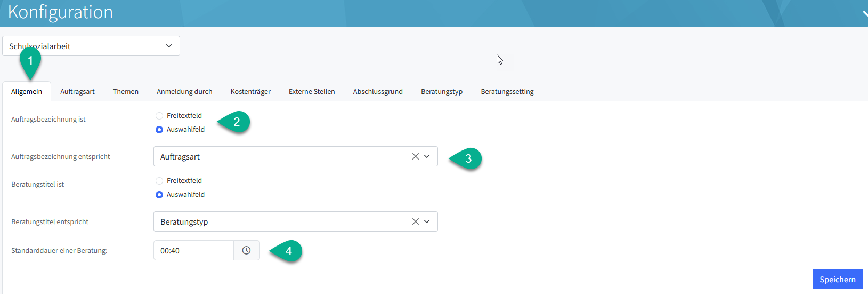Switch to the Auftragsart tab
The image size is (868, 294).
click(77, 92)
